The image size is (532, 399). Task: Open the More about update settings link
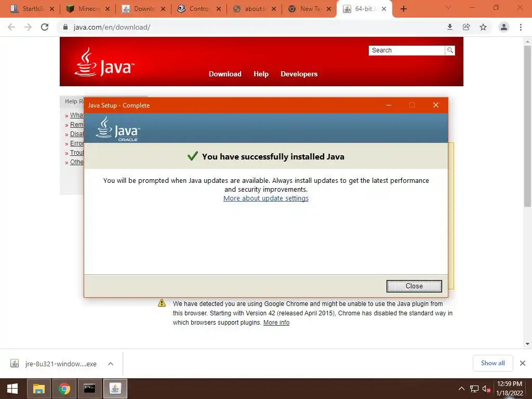click(265, 198)
